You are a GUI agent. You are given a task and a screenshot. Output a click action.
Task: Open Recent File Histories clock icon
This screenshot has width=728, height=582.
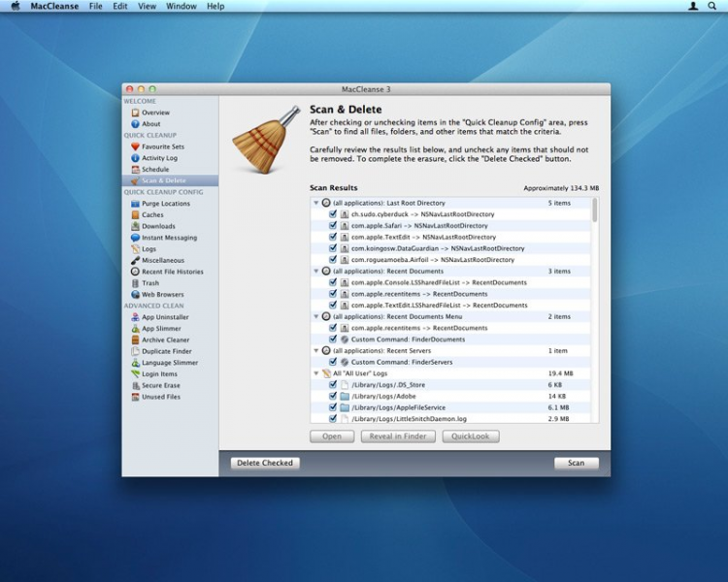point(135,272)
